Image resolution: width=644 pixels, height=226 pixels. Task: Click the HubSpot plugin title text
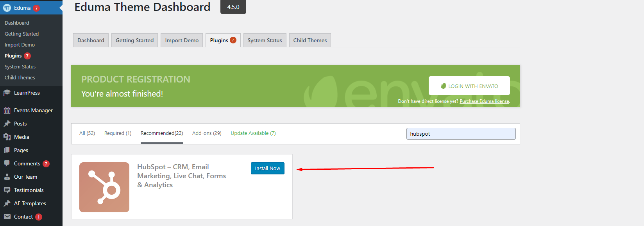click(182, 176)
